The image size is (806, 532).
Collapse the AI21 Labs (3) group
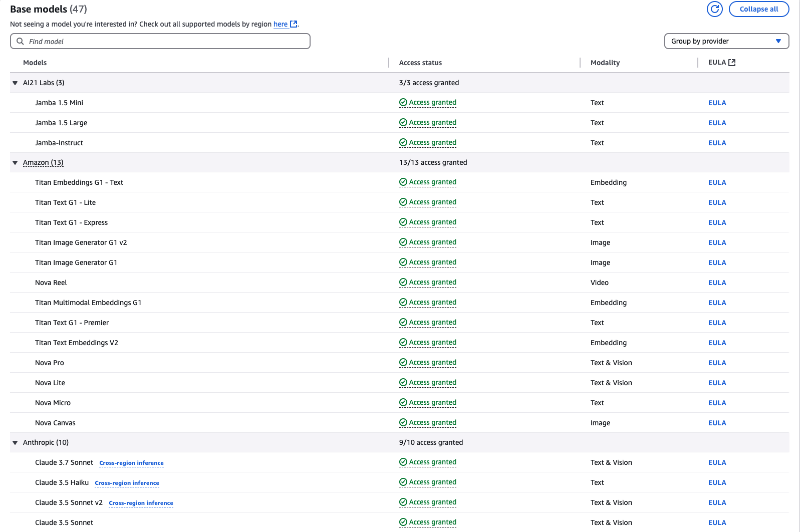pyautogui.click(x=15, y=83)
